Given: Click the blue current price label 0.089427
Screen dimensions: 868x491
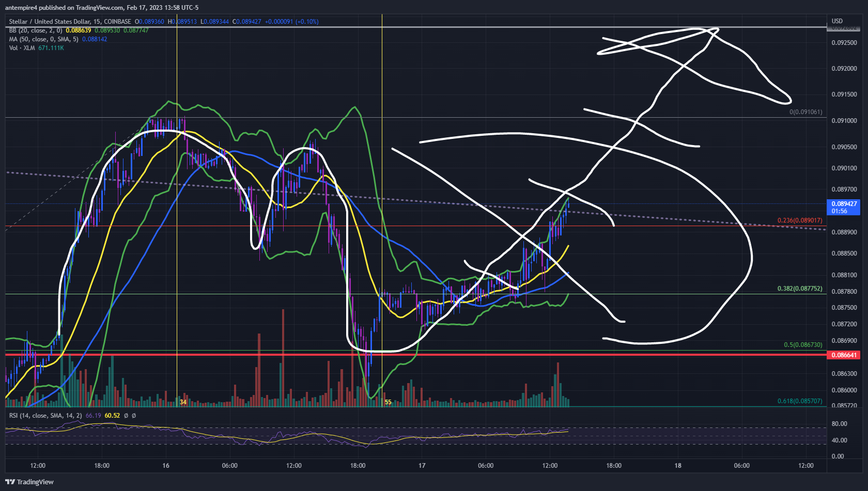Looking at the screenshot, I should (x=844, y=204).
